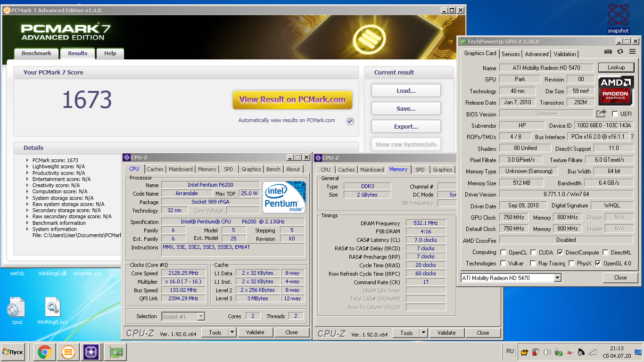Open the Tools dropdown arrow in left CPU-Z
This screenshot has height=362, width=644.
pos(232,332)
